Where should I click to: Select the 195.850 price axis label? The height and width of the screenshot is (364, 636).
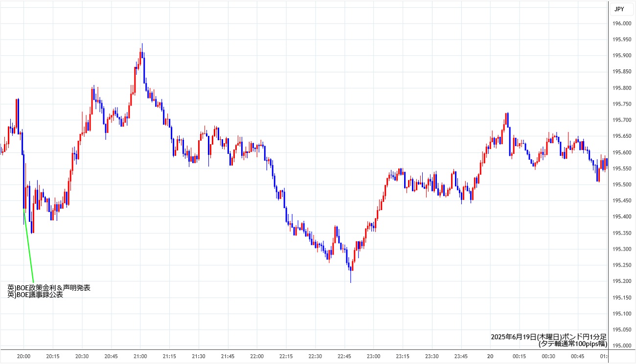pos(622,72)
